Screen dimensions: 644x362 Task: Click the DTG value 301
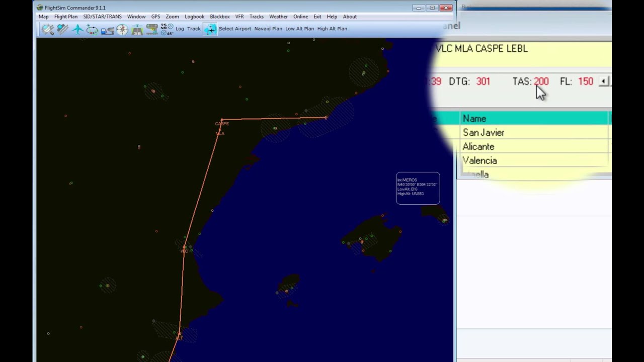click(x=483, y=81)
